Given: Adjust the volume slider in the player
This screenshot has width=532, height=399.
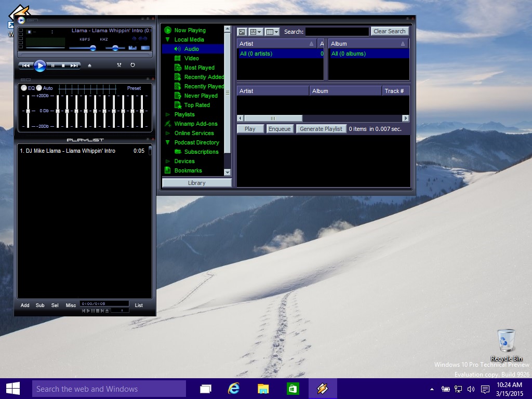Looking at the screenshot, I should point(92,48).
